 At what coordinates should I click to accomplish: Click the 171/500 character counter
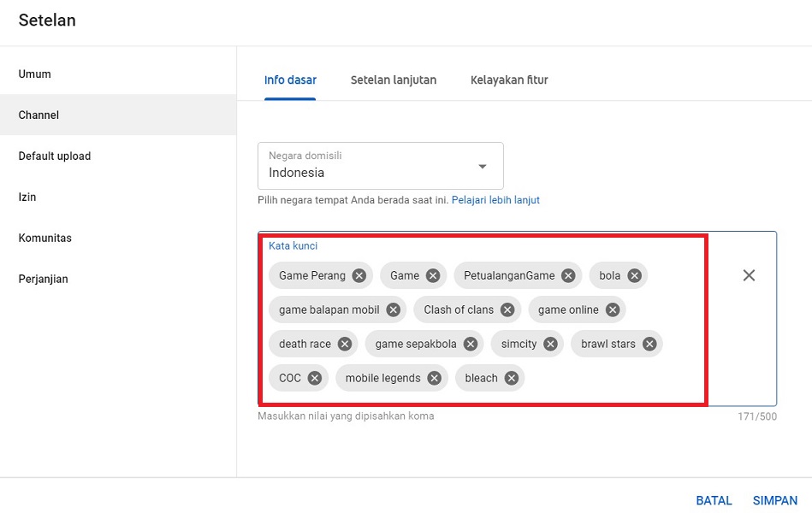click(x=757, y=416)
